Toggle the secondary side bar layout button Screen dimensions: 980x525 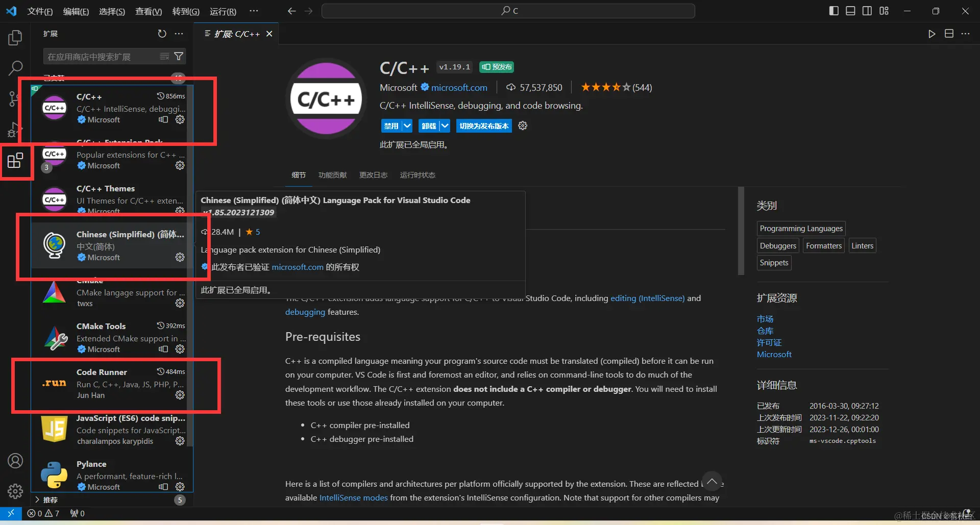click(867, 11)
